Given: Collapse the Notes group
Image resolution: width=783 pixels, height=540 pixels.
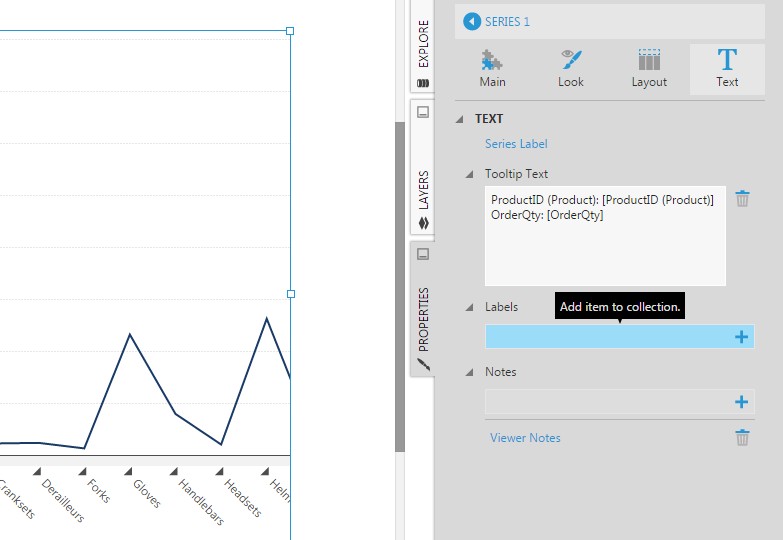Looking at the screenshot, I should pos(469,372).
